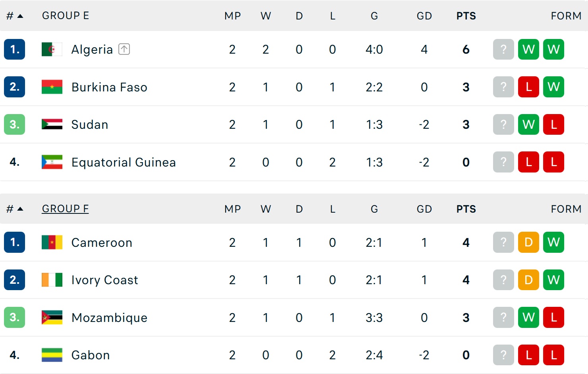This screenshot has height=374, width=588.
Task: Click Cameroon's orange D form badge
Action: click(528, 242)
